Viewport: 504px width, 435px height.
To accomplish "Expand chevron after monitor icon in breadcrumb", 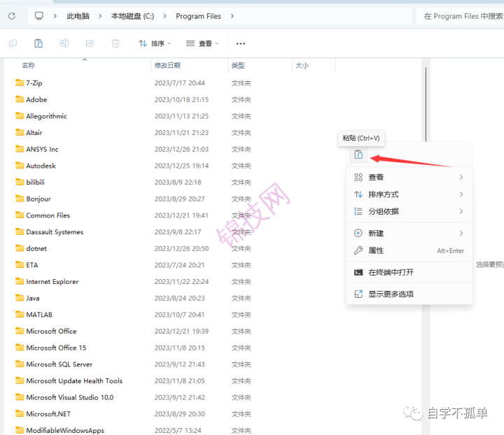I will tap(55, 16).
